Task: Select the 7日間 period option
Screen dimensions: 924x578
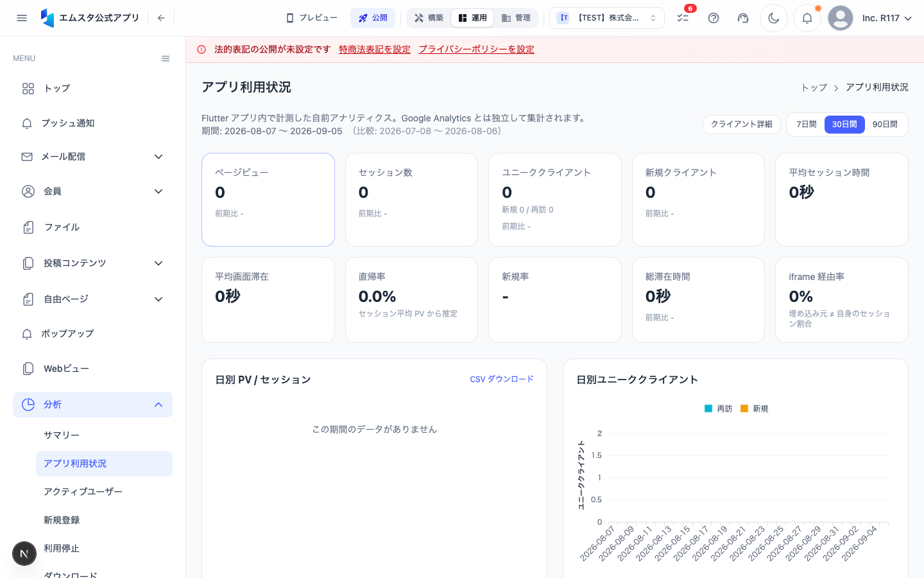Action: (807, 125)
